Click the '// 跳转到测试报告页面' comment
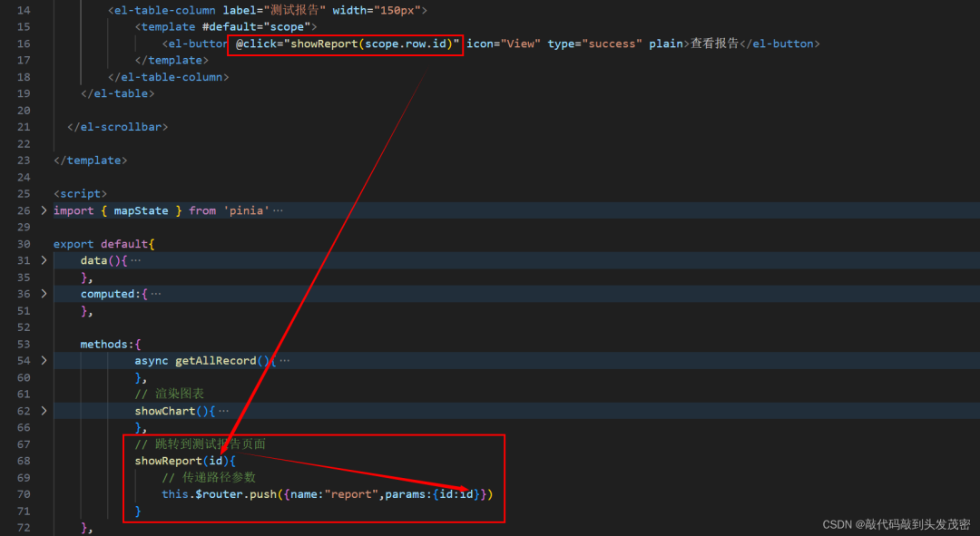The height and width of the screenshot is (536, 980). pos(200,444)
